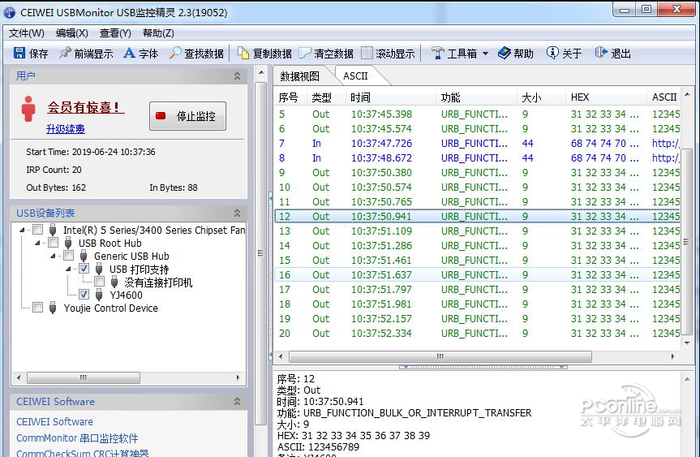Click the HEX column header
This screenshot has height=457, width=700.
606,97
